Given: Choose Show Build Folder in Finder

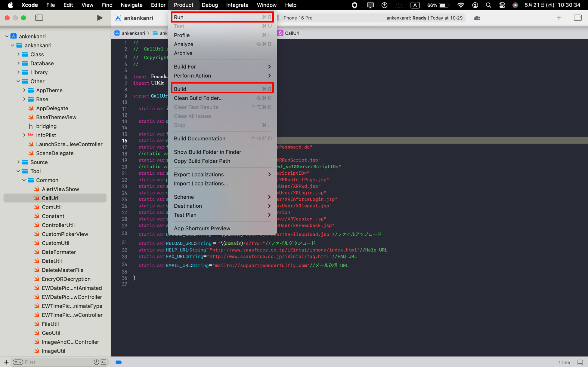Looking at the screenshot, I should point(222,152).
